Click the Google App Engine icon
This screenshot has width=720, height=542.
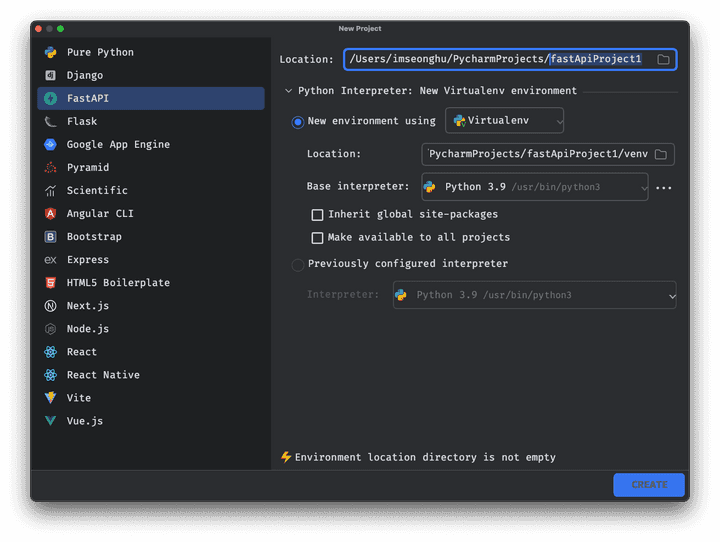(x=51, y=144)
